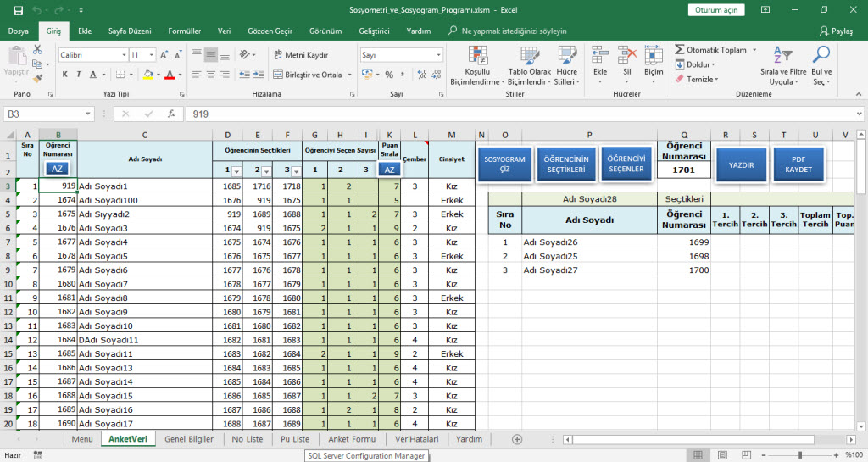Click the SOSYOGRAM ÇİZ button
The image size is (868, 462).
click(504, 164)
